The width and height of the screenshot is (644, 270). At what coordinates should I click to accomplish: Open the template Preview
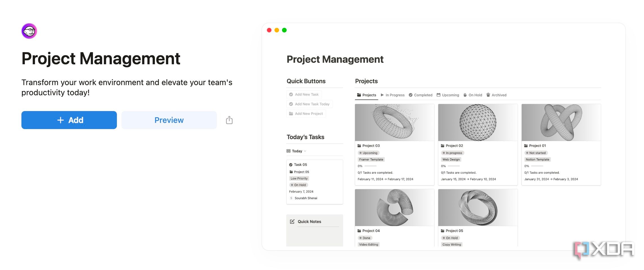pyautogui.click(x=169, y=120)
